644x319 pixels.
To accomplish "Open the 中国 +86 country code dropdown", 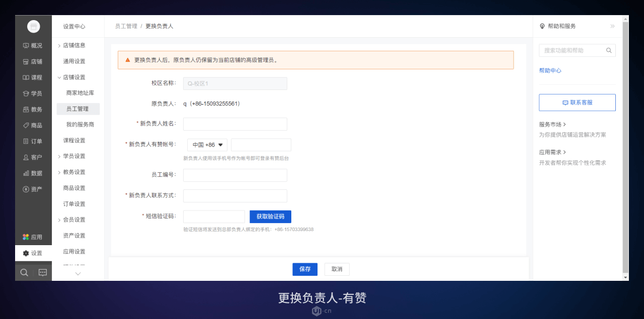I will pos(207,145).
